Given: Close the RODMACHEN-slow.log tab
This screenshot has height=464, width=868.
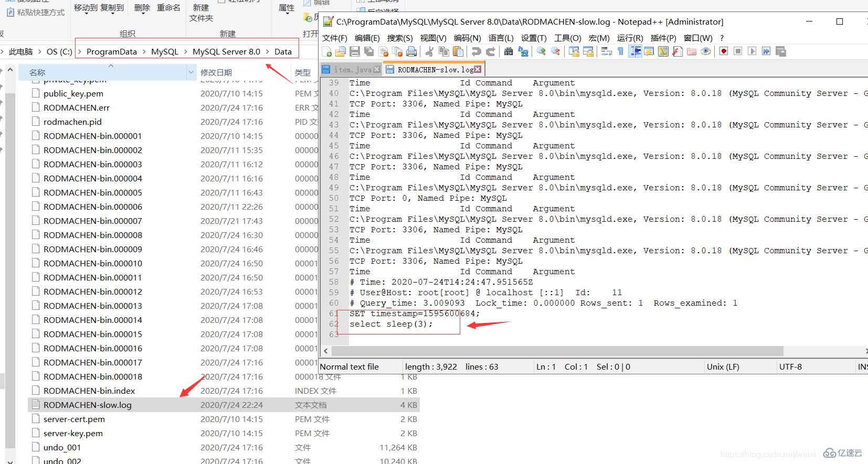Looking at the screenshot, I should click(478, 69).
